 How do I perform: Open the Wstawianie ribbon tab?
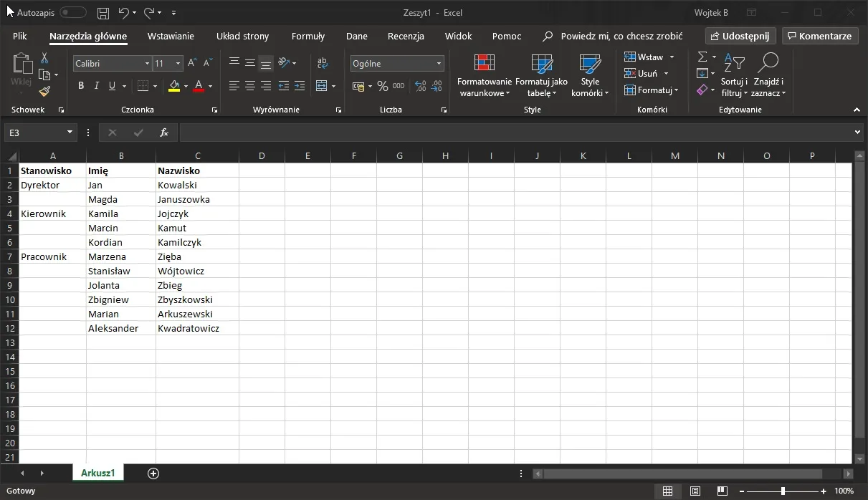pyautogui.click(x=171, y=36)
